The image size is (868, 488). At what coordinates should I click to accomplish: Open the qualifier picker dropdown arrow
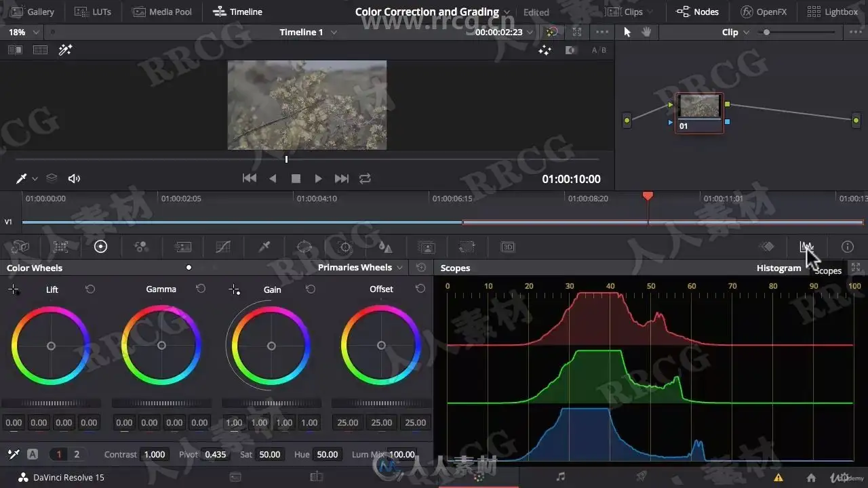click(35, 179)
